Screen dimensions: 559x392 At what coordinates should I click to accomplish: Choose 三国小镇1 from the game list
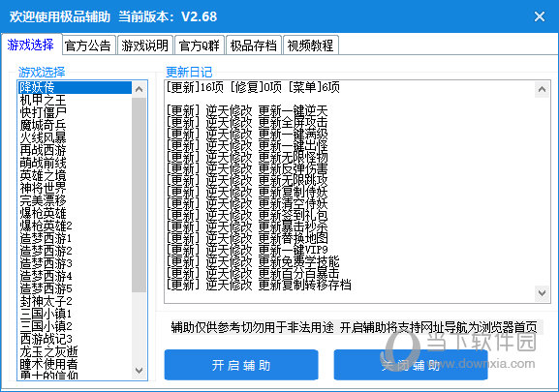tap(75, 314)
